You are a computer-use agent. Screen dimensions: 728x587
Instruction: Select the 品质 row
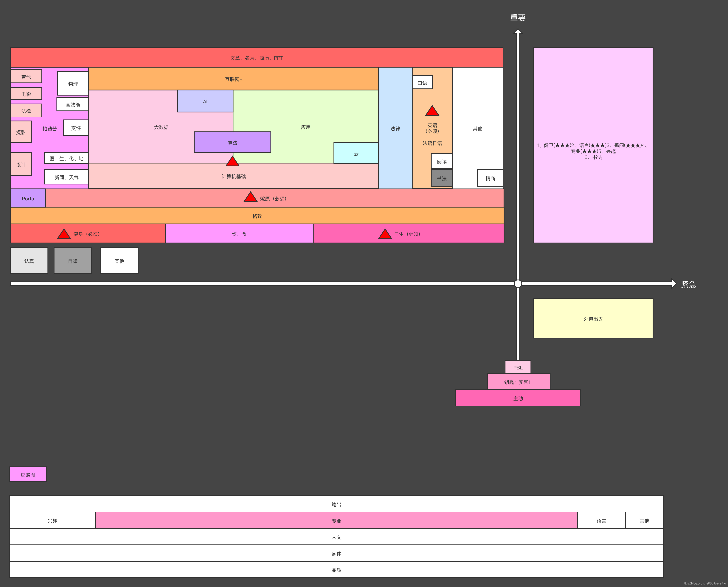[336, 570]
